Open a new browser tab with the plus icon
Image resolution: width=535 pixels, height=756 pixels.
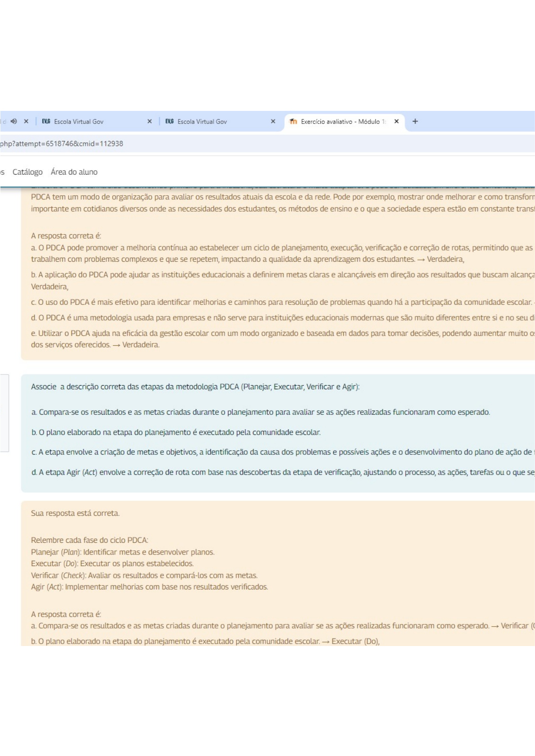(415, 121)
